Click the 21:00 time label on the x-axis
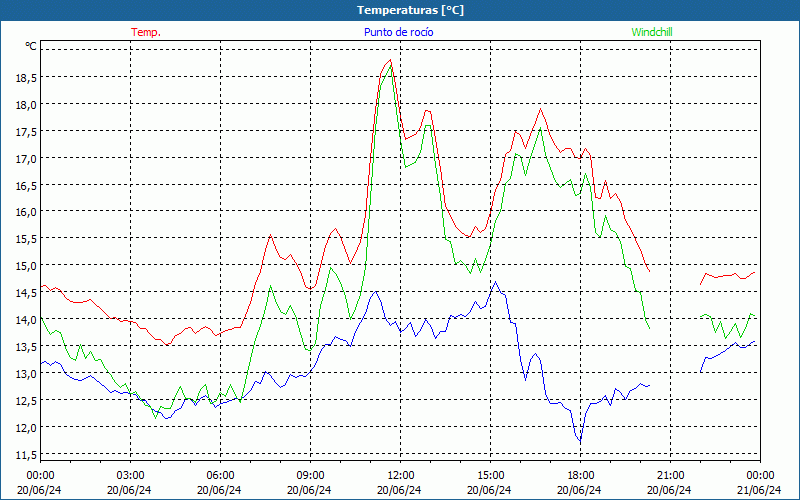The height and width of the screenshot is (500, 800). click(x=670, y=476)
